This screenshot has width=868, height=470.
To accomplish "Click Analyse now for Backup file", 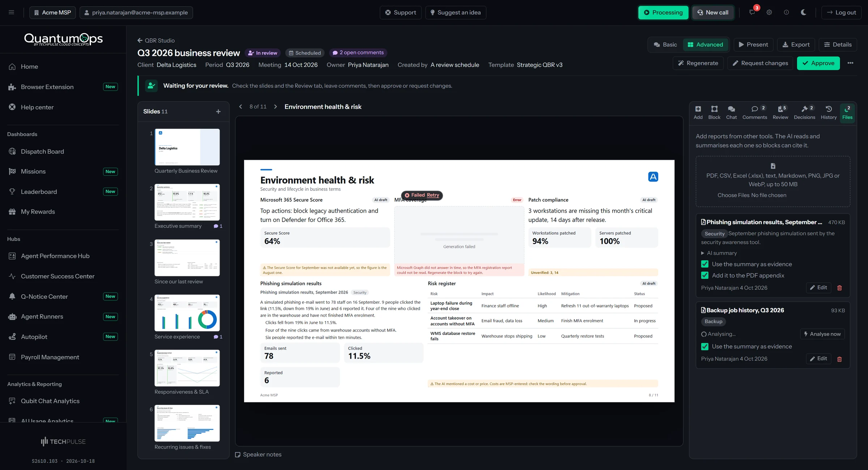I will [822, 334].
